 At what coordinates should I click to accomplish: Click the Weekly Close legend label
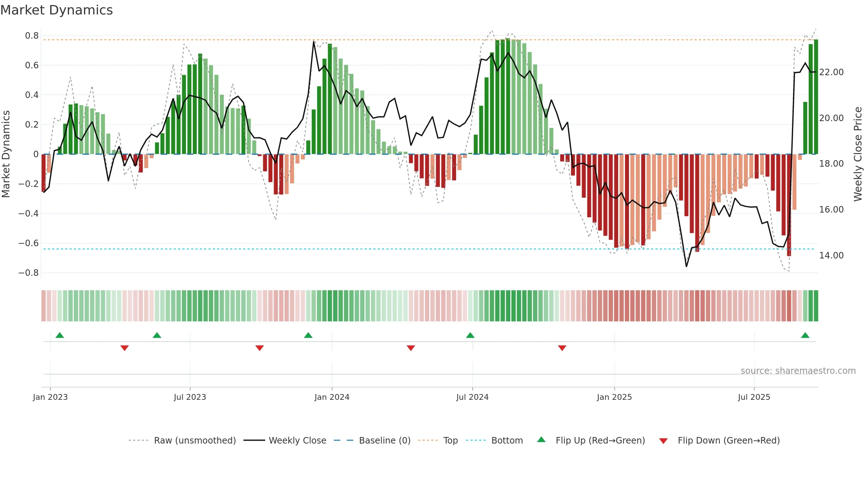point(297,440)
